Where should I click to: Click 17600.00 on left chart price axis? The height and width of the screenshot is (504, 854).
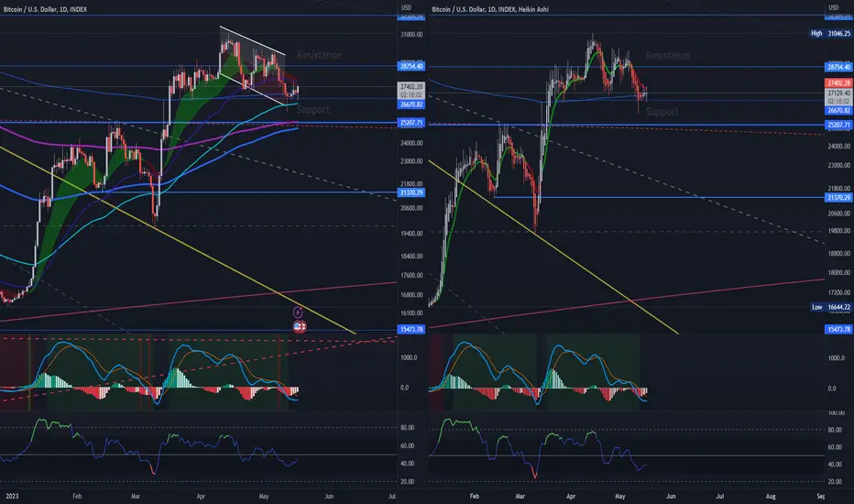tap(411, 275)
